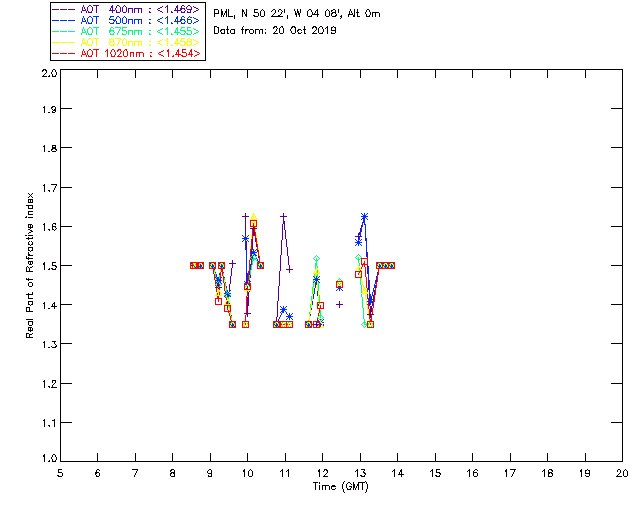Click the blue star peak just after 13 GMT

(364, 217)
